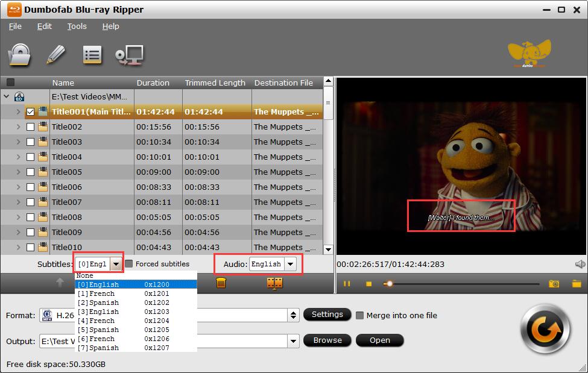Uncheck the Title001 checkbox
Viewport: 588px width, 373px height.
30,111
